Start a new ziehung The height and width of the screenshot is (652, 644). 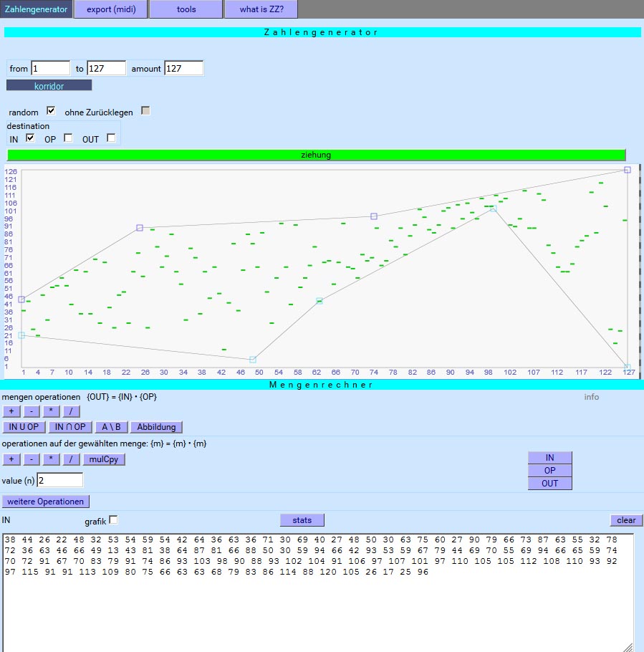pyautogui.click(x=315, y=155)
